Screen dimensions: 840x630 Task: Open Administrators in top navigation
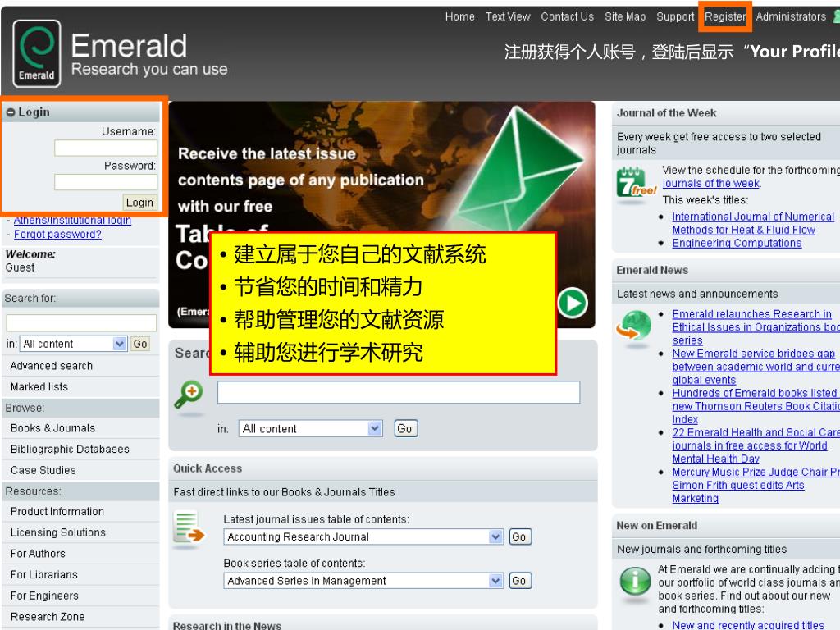(791, 16)
